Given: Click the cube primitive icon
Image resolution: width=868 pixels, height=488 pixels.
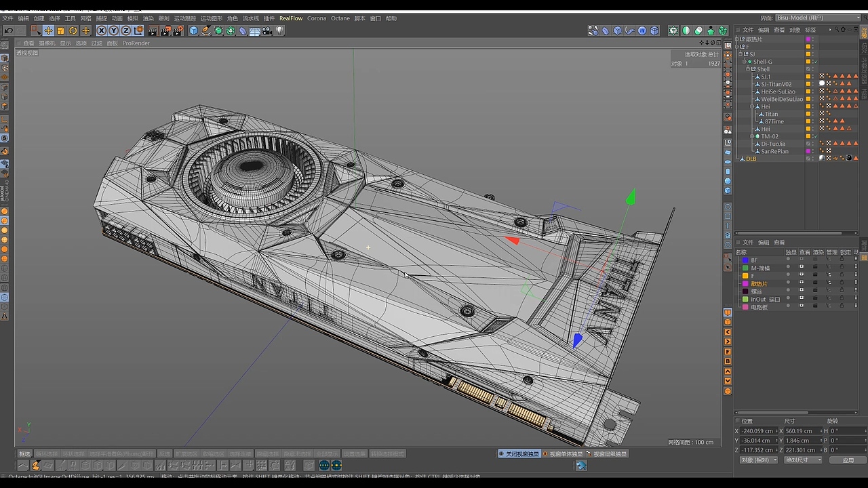Looking at the screenshot, I should (x=194, y=30).
